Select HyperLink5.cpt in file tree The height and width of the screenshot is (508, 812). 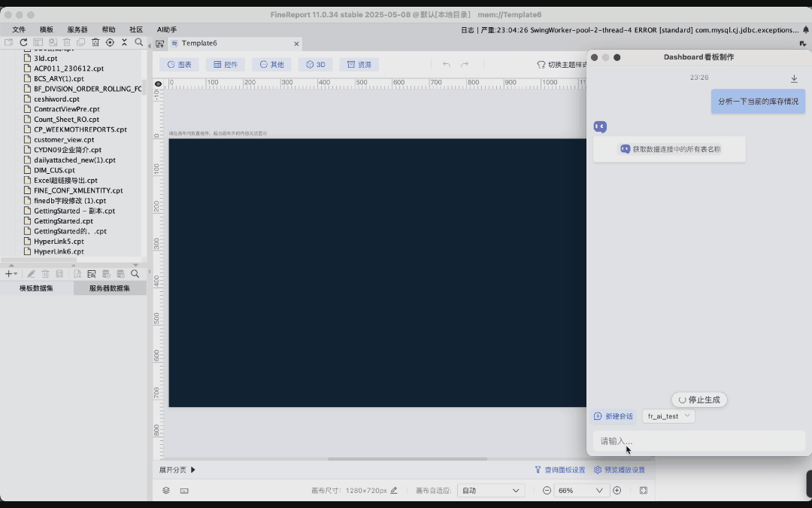point(59,241)
